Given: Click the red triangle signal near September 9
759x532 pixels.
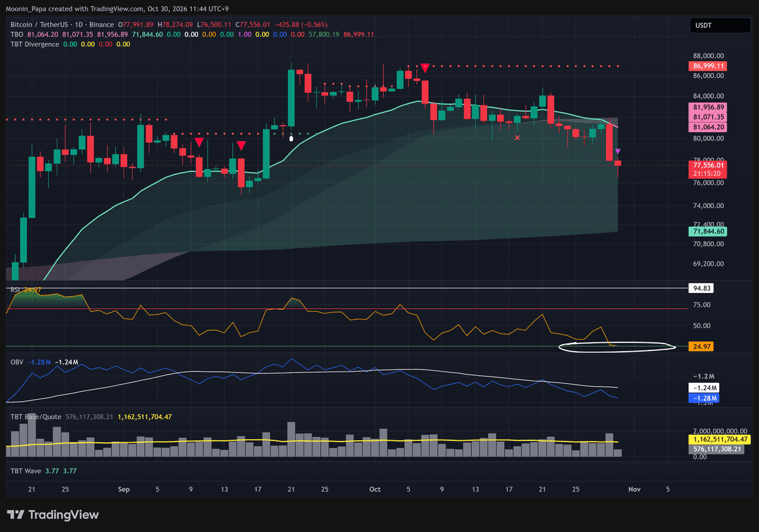Looking at the screenshot, I should (x=199, y=142).
